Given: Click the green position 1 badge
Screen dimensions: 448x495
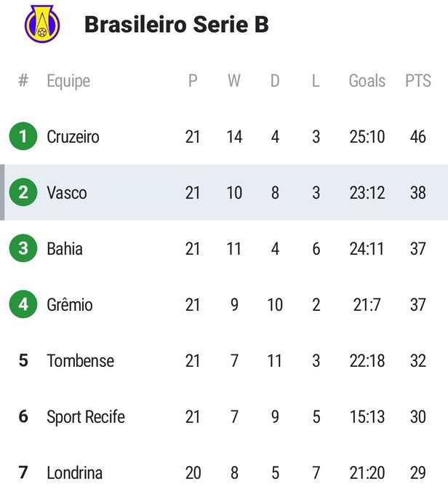Looking at the screenshot, I should (x=23, y=136).
